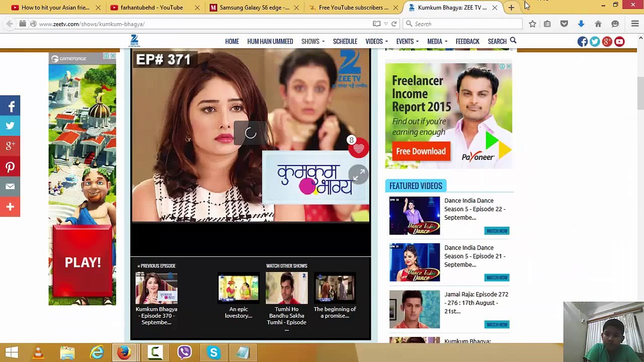Click Free Download on Payoneer ad
Screen dimensions: 644x362
coord(421,151)
